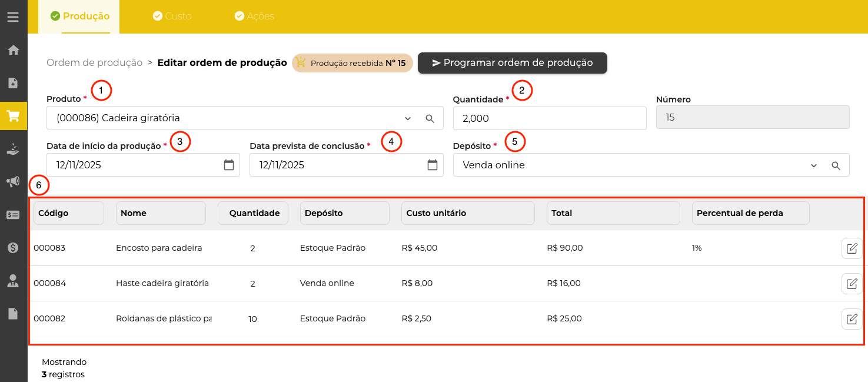Image resolution: width=868 pixels, height=382 pixels.
Task: Open the megaphone marketing sidebar icon
Action: coord(13,182)
